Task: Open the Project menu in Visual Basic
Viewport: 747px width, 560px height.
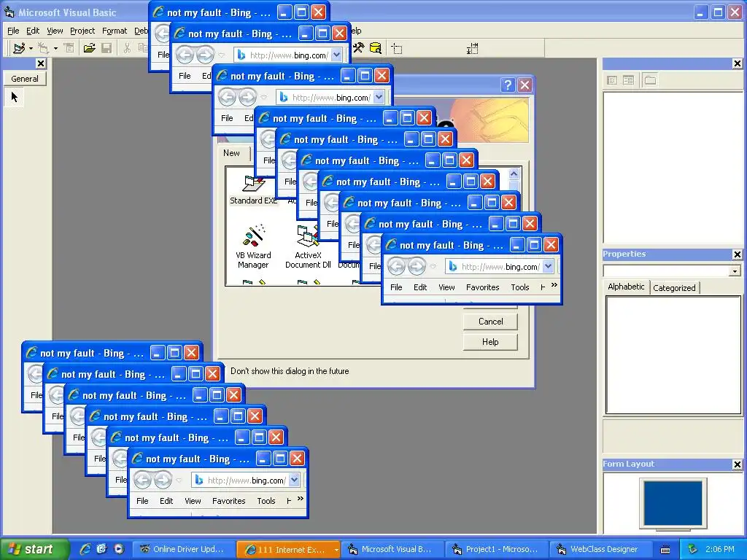Action: (x=82, y=31)
